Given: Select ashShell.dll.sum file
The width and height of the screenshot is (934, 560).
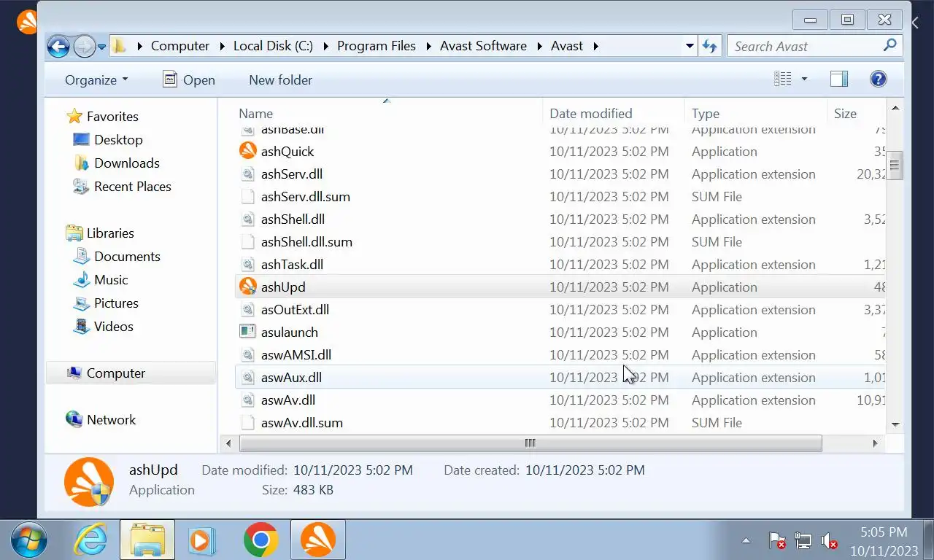Looking at the screenshot, I should click(x=306, y=241).
